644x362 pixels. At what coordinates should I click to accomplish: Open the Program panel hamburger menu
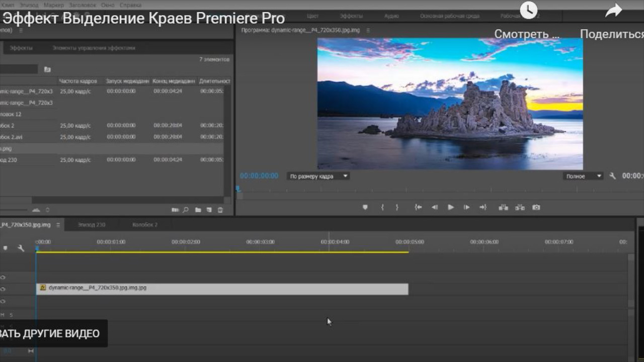(368, 30)
